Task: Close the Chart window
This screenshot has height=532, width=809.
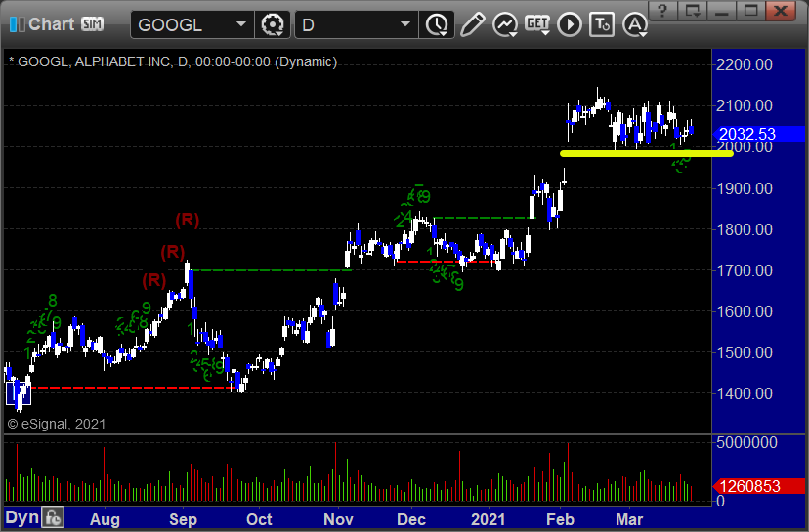Action: [781, 11]
